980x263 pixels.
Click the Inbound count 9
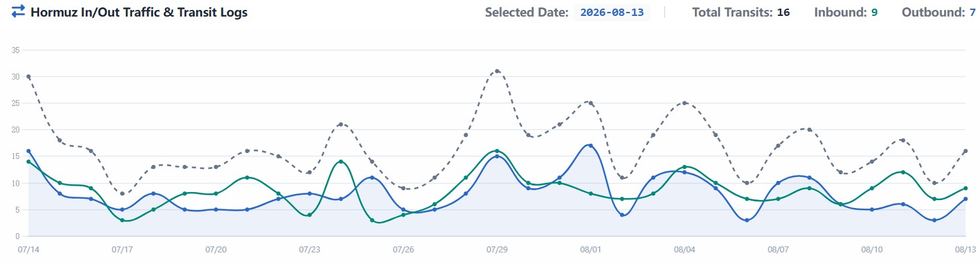click(875, 12)
